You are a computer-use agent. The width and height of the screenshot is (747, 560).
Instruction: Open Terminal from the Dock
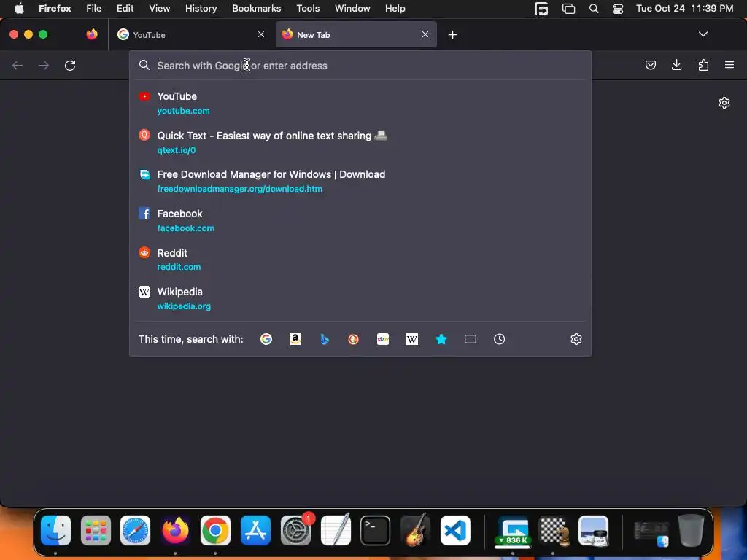(376, 530)
